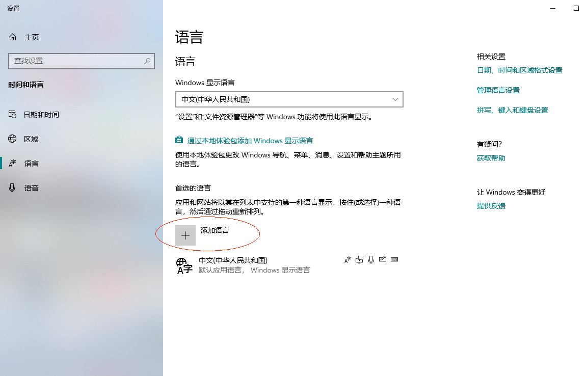Click the handwriting feature icon for 中文
Image resolution: width=588 pixels, height=376 pixels.
point(383,259)
